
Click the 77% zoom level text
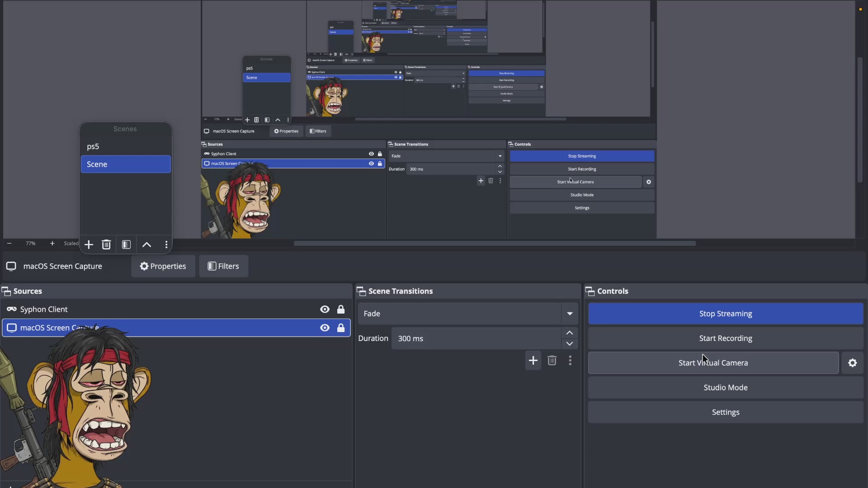(31, 244)
